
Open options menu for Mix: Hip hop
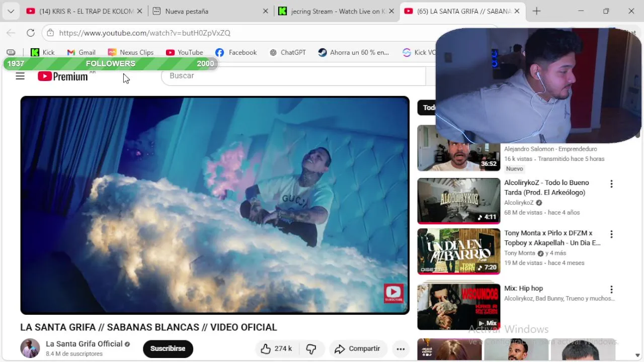pyautogui.click(x=611, y=290)
